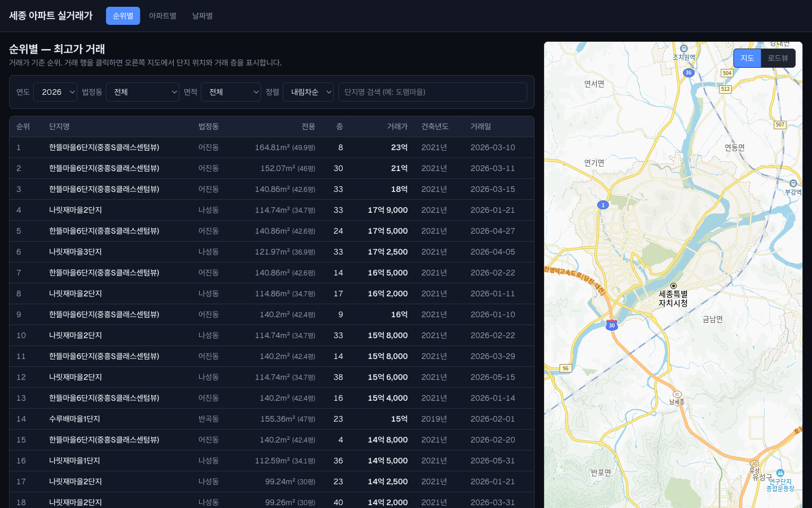Select the 수루배마을1단지 15억 row
Viewport: 812px width, 508px height.
(x=272, y=419)
